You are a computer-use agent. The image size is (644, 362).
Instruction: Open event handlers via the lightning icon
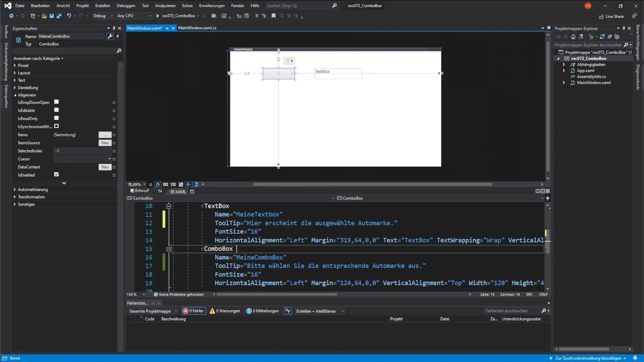coord(118,36)
